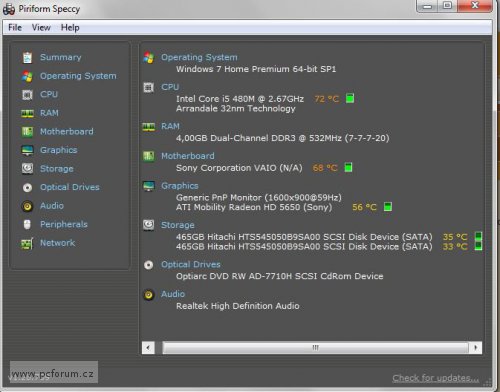Click the Storage heading link in summary
500x392 pixels.
pos(178,225)
